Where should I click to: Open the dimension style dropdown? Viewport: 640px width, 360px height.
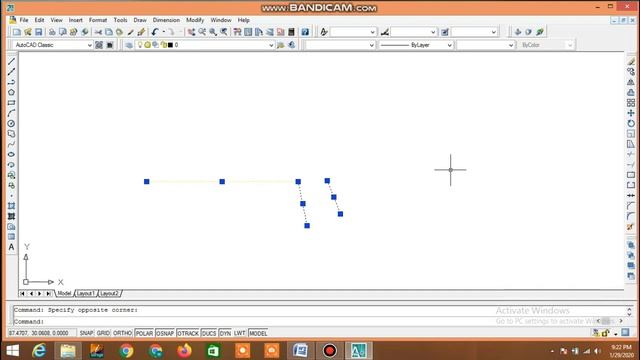point(413,32)
